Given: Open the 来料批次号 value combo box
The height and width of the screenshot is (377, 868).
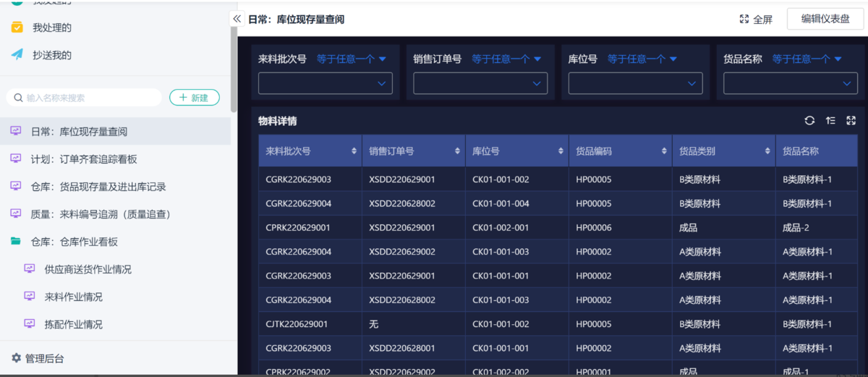Looking at the screenshot, I should pyautogui.click(x=325, y=83).
